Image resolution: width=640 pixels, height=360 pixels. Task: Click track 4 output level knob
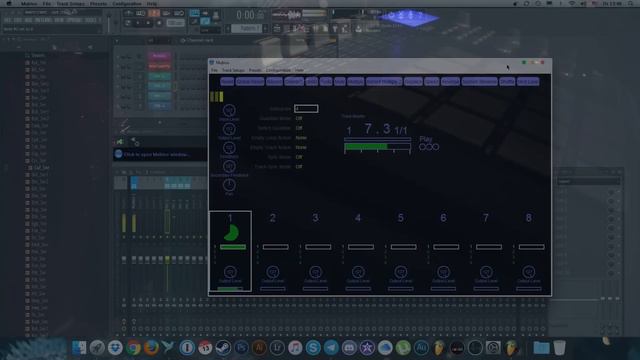coord(358,272)
